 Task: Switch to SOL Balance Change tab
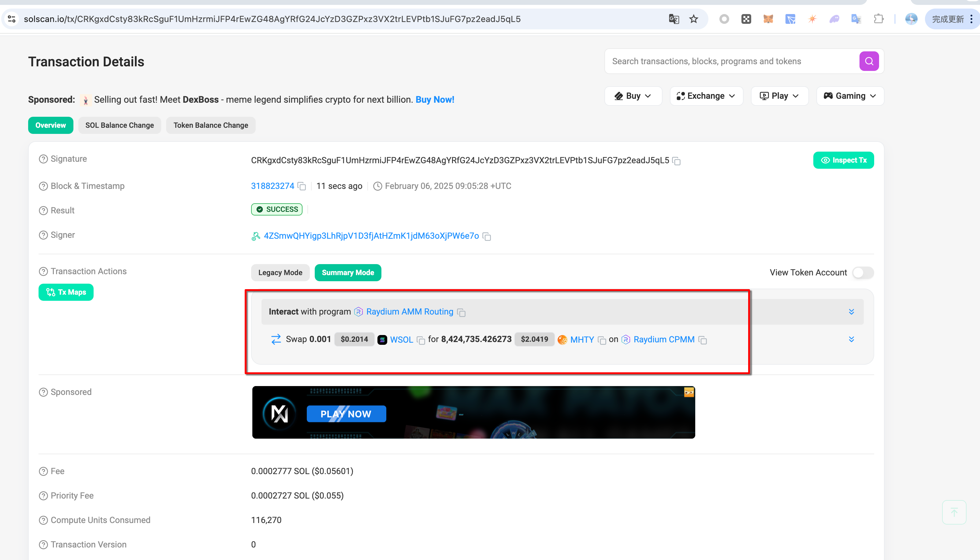pos(119,125)
